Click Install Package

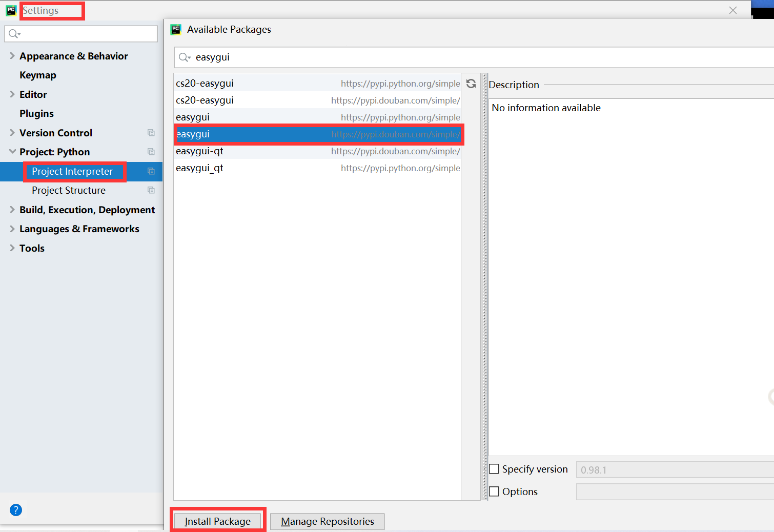(217, 521)
